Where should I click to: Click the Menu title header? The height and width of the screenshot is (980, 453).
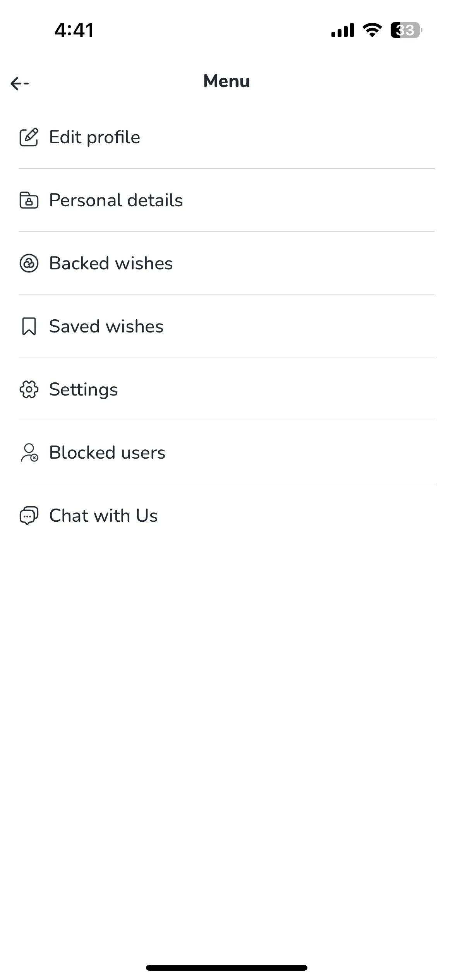click(x=226, y=81)
